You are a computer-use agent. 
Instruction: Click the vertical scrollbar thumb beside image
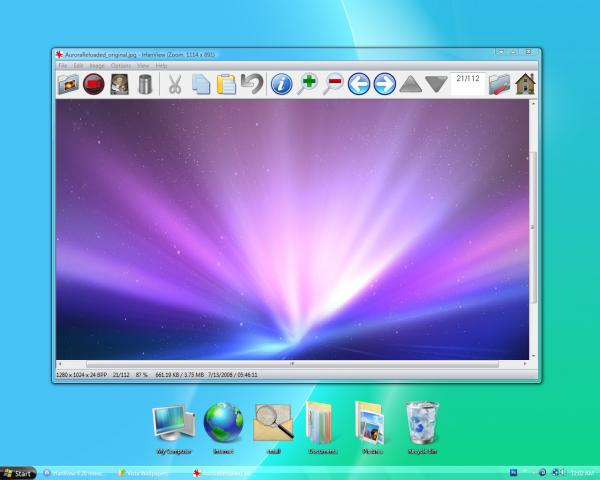[533, 227]
